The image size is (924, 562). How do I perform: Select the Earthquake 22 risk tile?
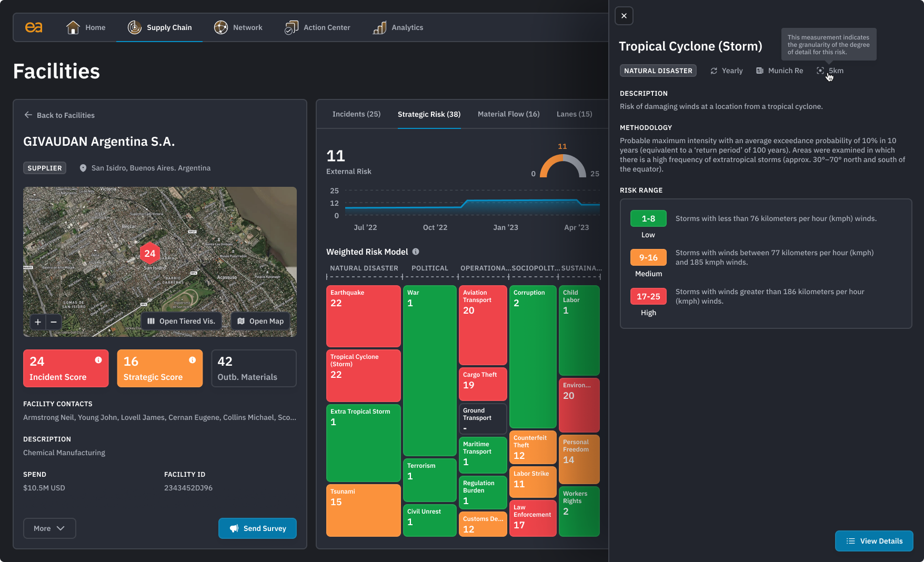coord(364,316)
